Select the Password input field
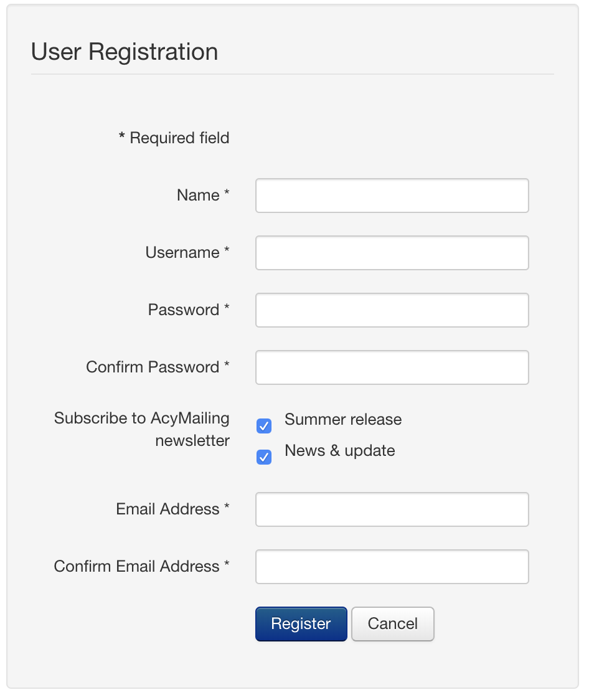 [392, 310]
